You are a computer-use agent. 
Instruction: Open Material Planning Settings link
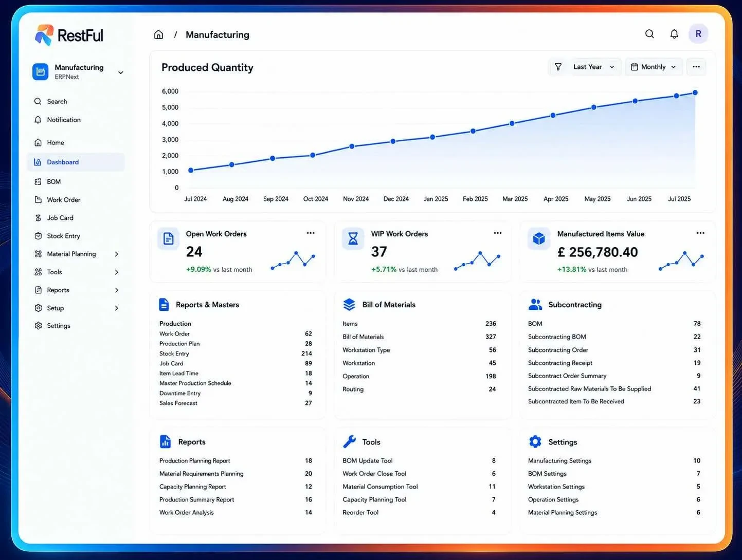click(x=563, y=512)
